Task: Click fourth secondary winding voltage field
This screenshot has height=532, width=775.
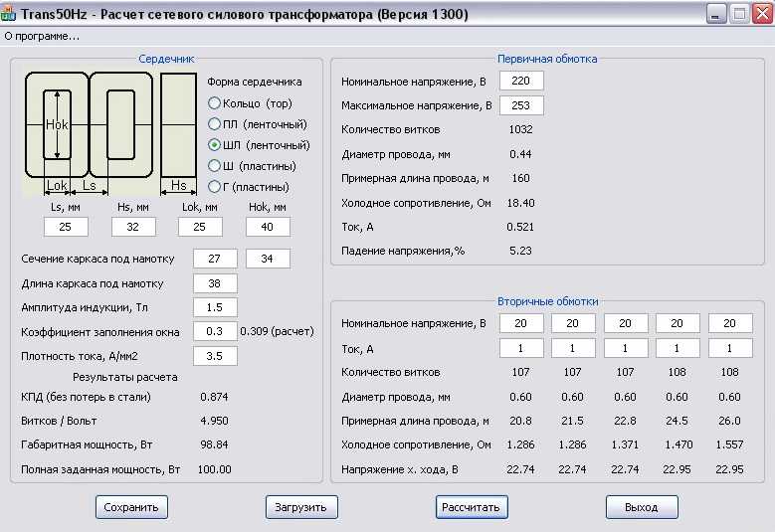Action: [x=678, y=323]
